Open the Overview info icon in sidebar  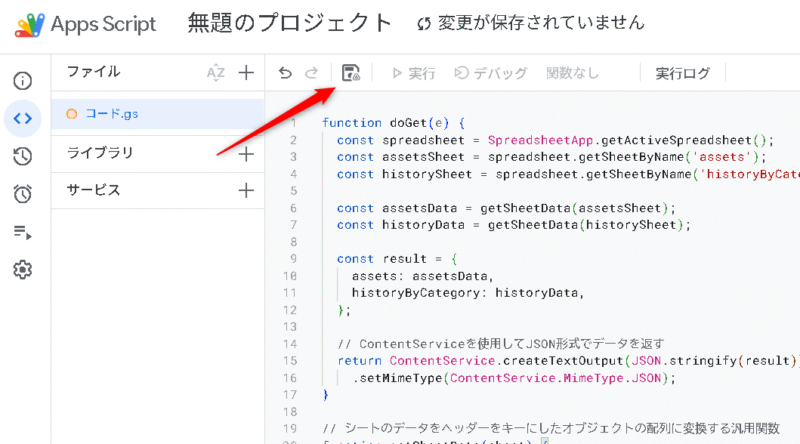[x=22, y=81]
